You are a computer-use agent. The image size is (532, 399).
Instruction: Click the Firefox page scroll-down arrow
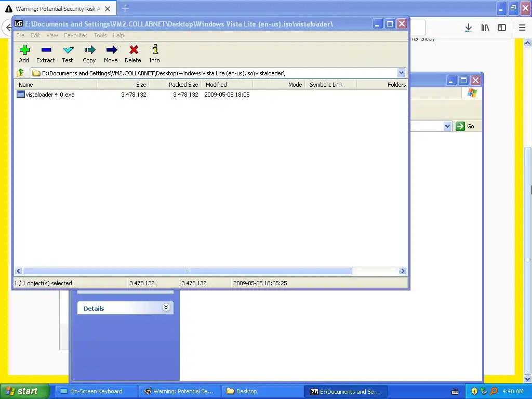[x=527, y=379]
